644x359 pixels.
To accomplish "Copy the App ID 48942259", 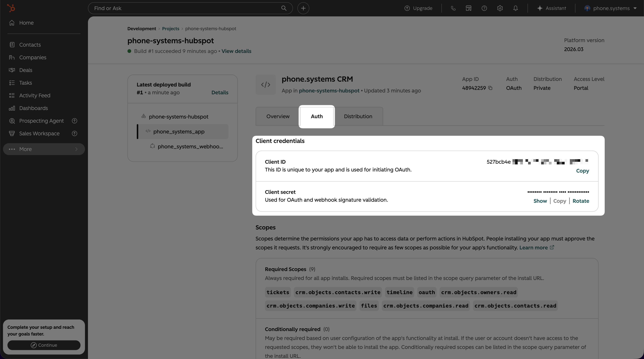I will (490, 88).
